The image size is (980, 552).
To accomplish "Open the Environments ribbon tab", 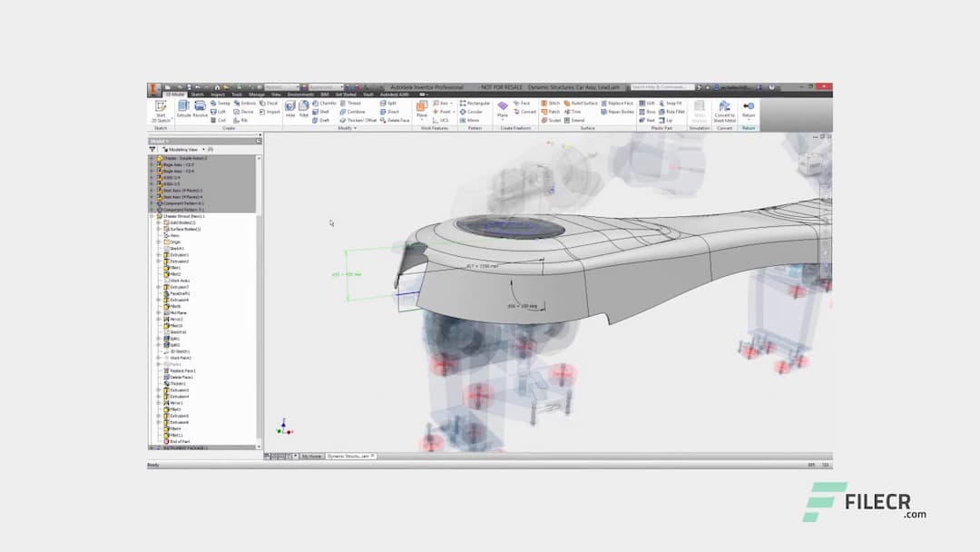I will pos(301,93).
